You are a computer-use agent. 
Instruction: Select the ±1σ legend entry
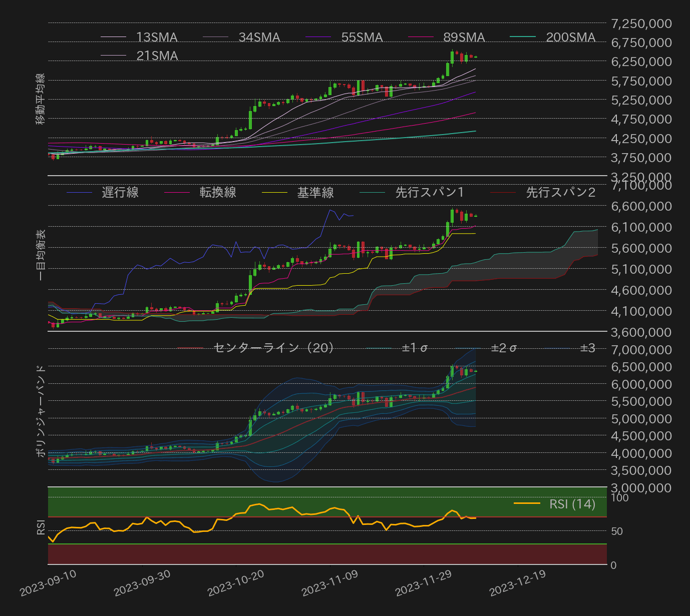(414, 348)
